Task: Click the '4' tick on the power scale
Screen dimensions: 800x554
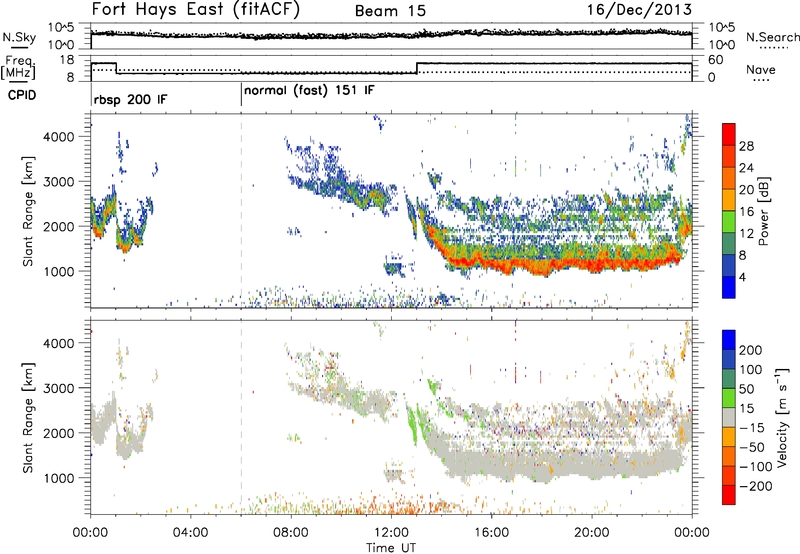Action: [742, 277]
